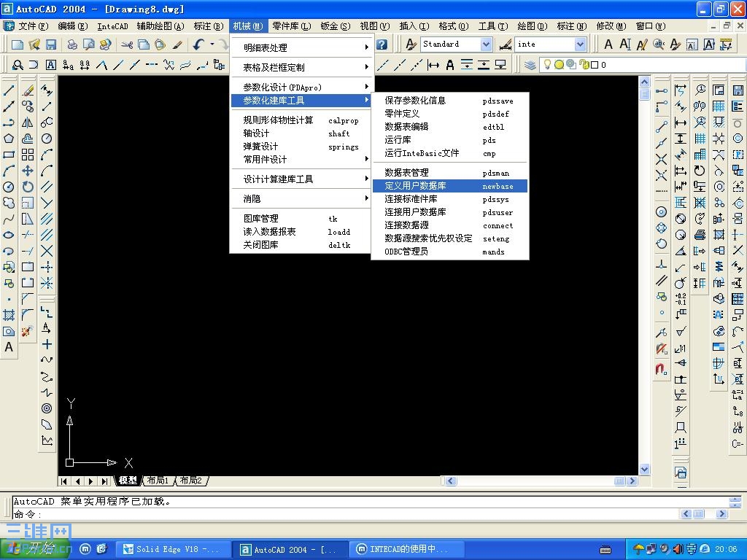Click the 命令 command line input
This screenshot has height=560, width=747.
tap(345, 514)
